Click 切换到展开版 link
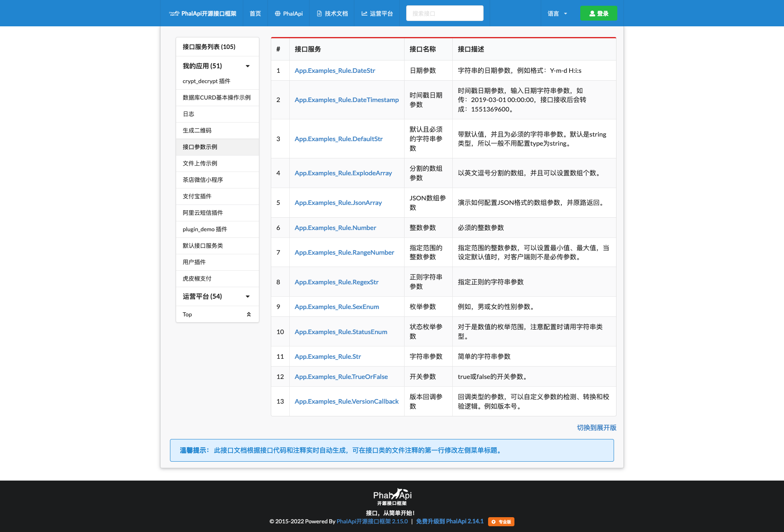The image size is (784, 532). 596,427
